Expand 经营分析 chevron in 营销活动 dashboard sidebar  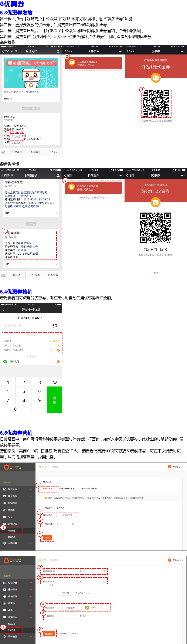point(31,583)
